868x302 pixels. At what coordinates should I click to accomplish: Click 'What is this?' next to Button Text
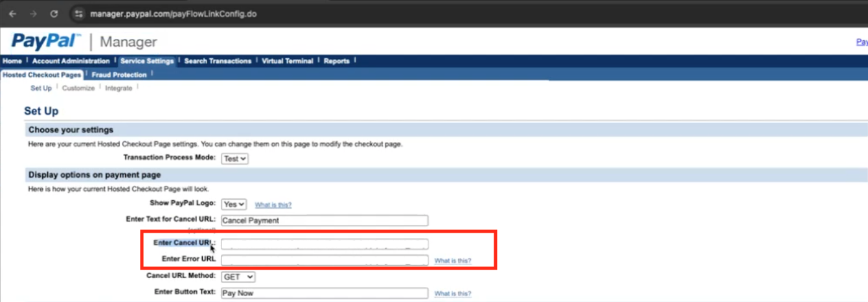click(453, 294)
